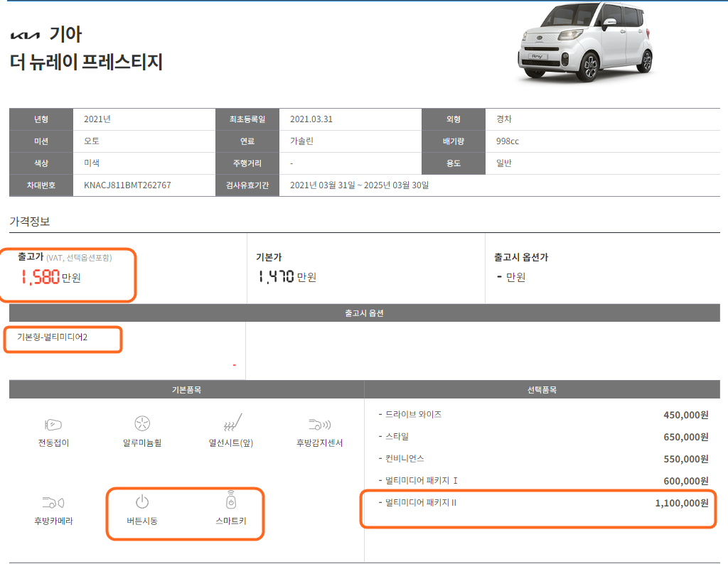This screenshot has height=564, width=728.
Task: Click the displacement value 998cc
Action: (x=508, y=141)
